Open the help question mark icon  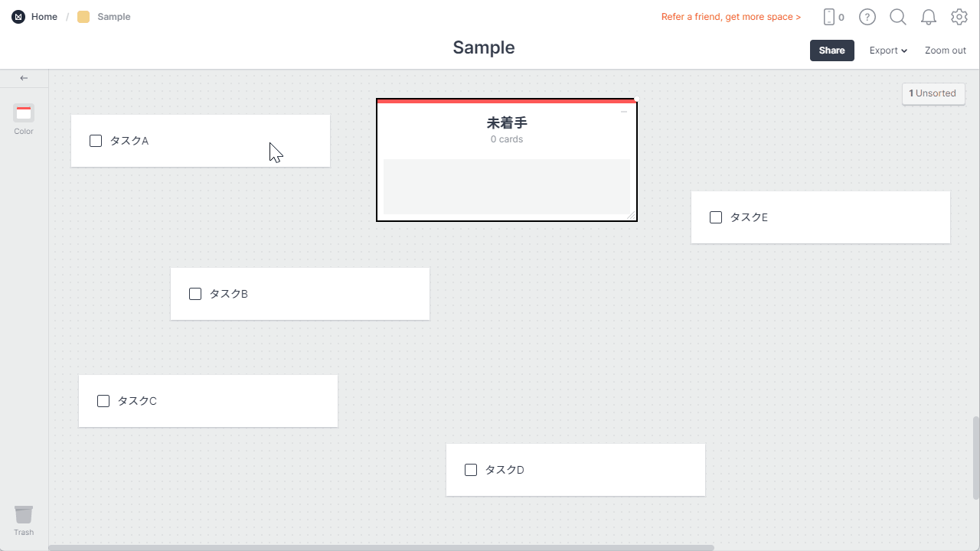(867, 17)
